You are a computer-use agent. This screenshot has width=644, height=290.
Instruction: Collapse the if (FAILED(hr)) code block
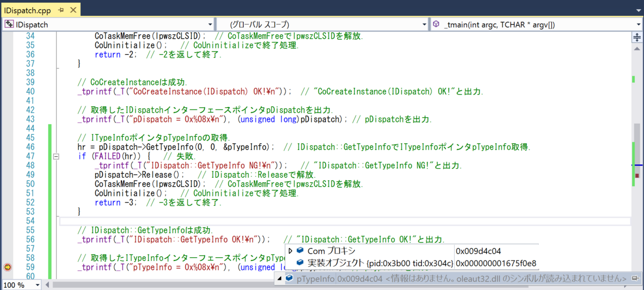pos(55,157)
